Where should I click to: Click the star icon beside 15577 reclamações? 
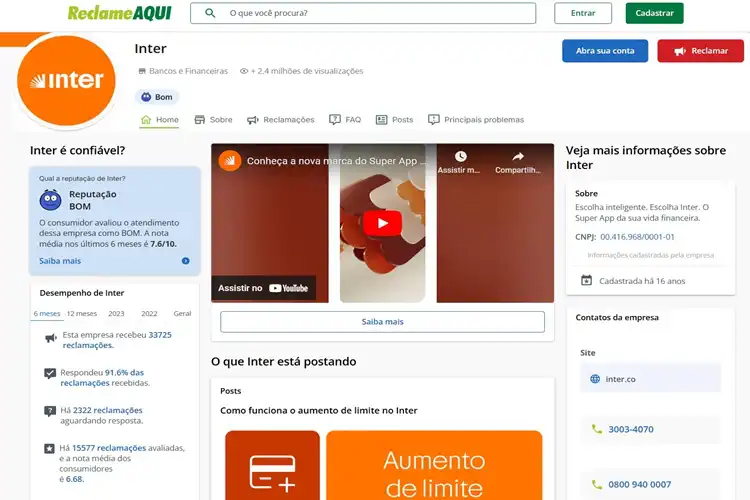coord(49,448)
